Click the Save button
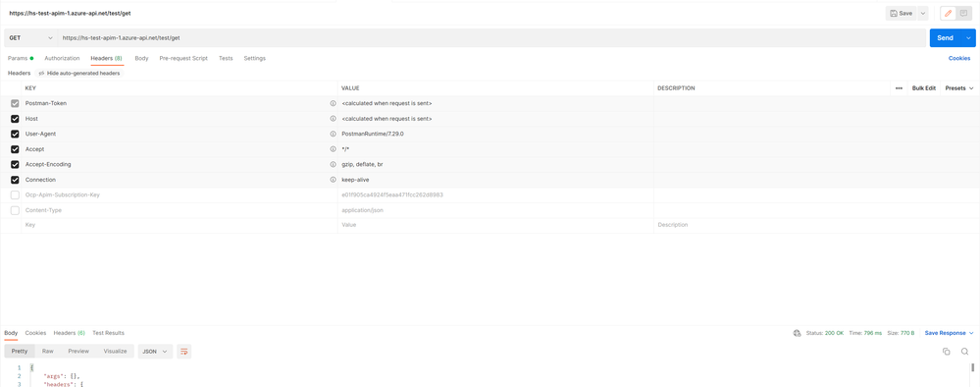Viewport: 980px width, 387px height. click(x=902, y=13)
